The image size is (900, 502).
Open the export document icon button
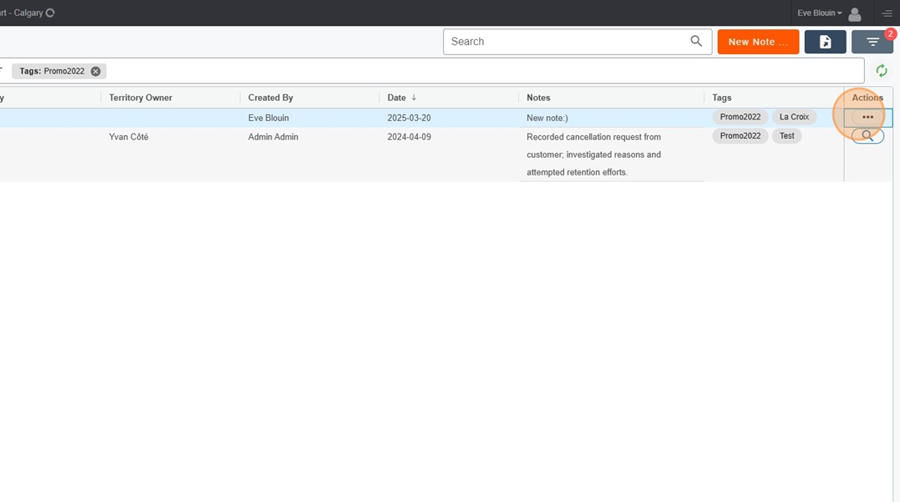click(825, 42)
